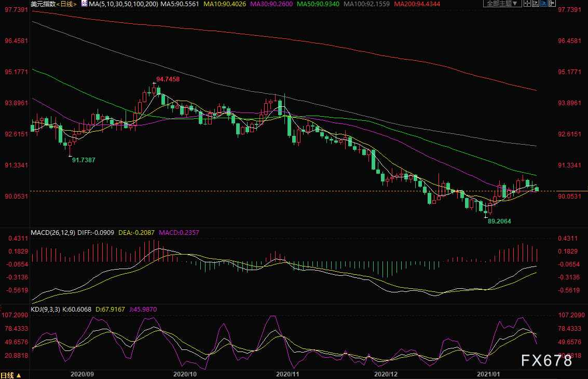Screen dimensions: 588x379
Task: Open the 全部主题 dropdown
Action: pos(502,3)
